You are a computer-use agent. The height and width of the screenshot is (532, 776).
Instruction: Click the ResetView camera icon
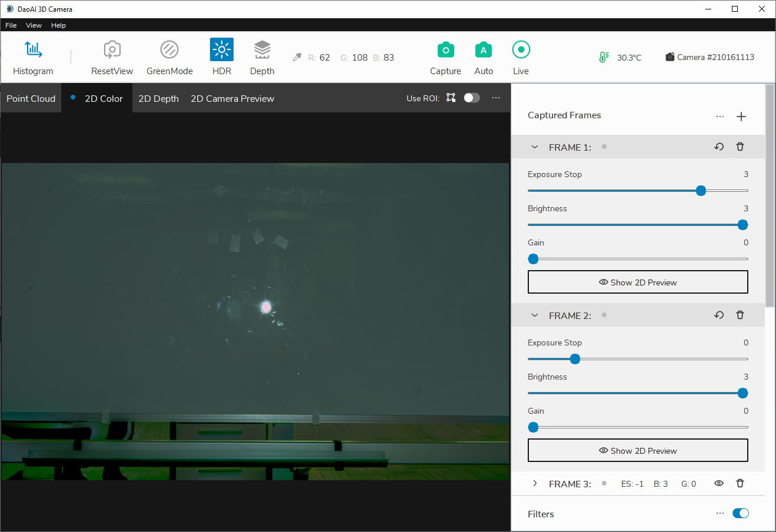[112, 50]
